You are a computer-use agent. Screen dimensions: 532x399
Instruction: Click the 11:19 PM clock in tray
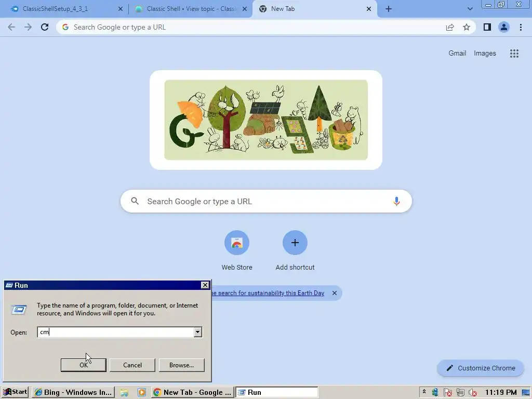pyautogui.click(x=501, y=393)
